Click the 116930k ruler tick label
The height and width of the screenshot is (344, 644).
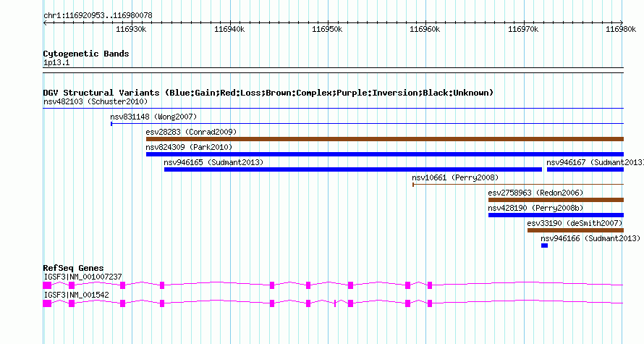[x=131, y=29]
